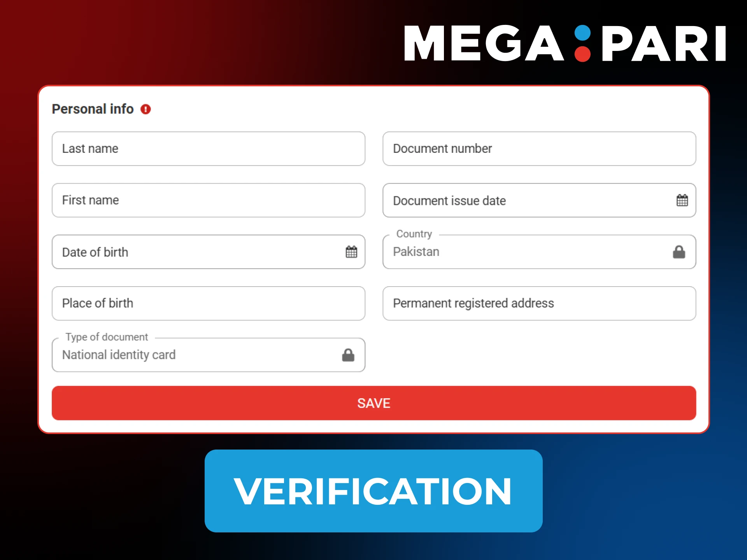The height and width of the screenshot is (560, 747).
Task: Click the red alert icon beside Personal info
Action: pos(146,109)
